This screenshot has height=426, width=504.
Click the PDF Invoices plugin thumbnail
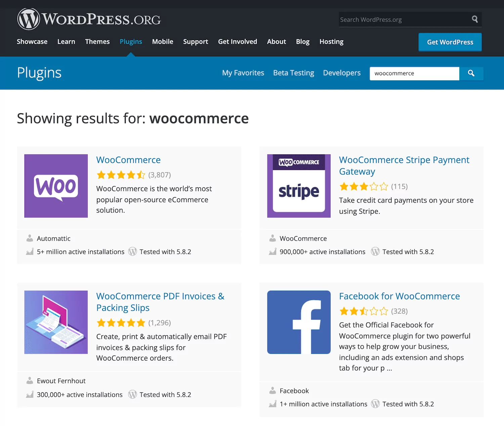(56, 322)
